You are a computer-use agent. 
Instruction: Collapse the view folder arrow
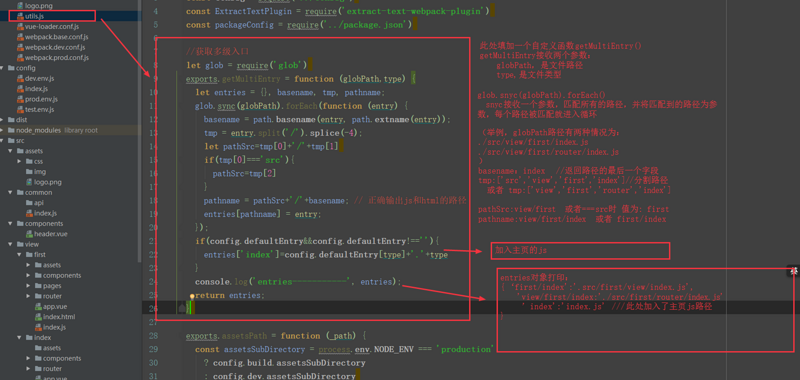point(11,244)
